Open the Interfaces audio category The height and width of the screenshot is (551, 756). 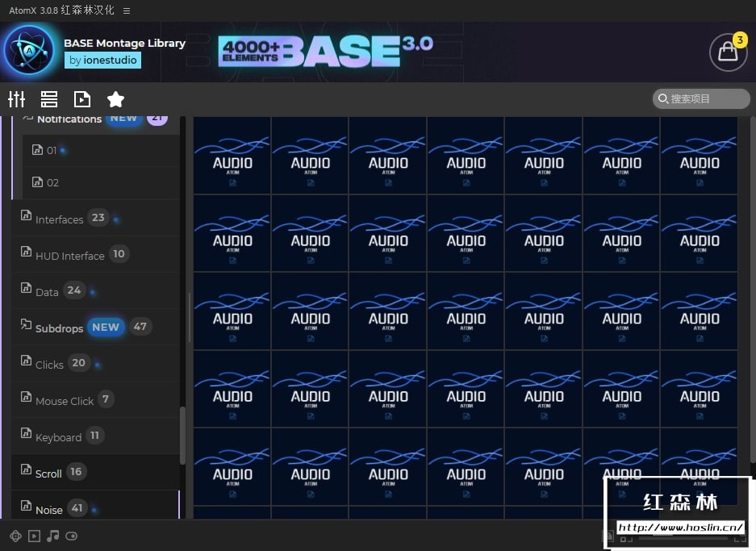tap(95, 218)
